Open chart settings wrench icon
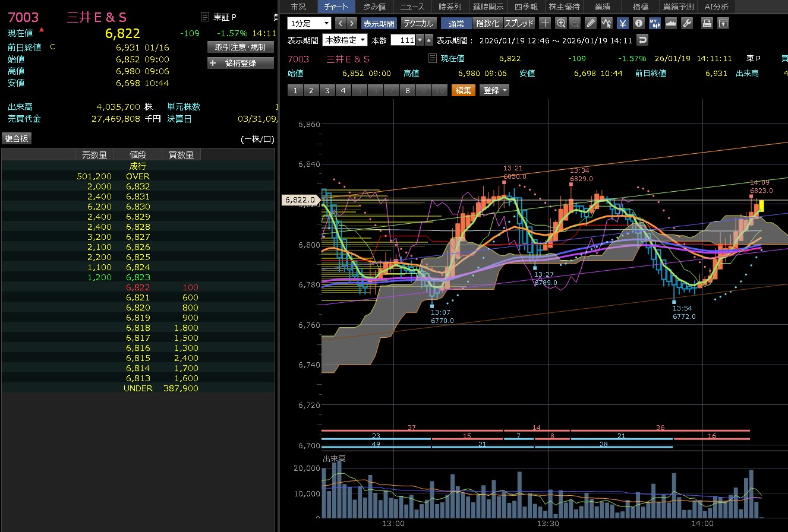Screen dimensions: 788x532 coord(687,23)
